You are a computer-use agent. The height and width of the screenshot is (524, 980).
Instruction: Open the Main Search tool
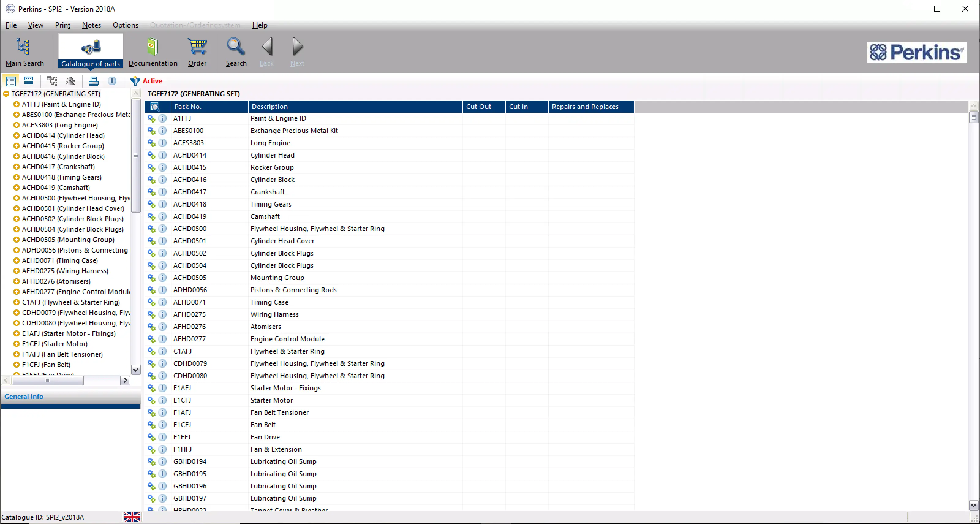click(24, 52)
